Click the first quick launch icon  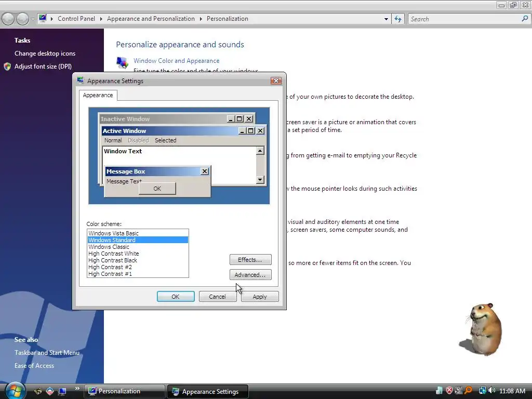click(x=37, y=391)
